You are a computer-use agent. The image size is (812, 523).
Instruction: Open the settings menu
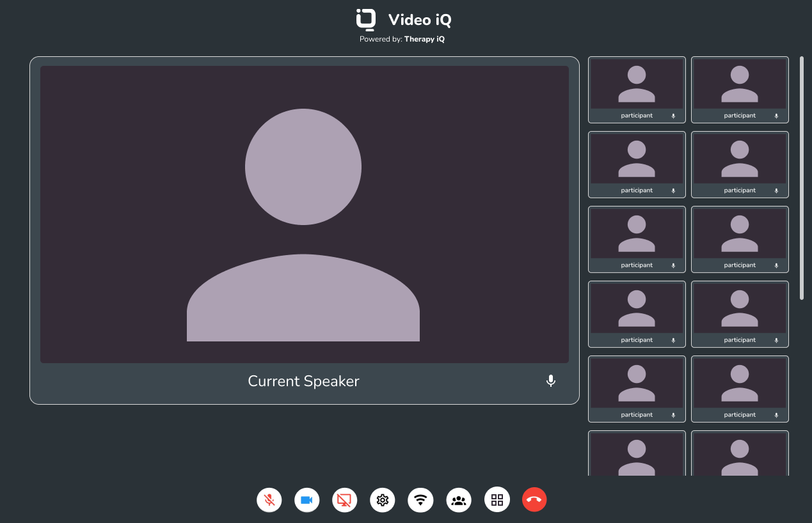(x=382, y=499)
